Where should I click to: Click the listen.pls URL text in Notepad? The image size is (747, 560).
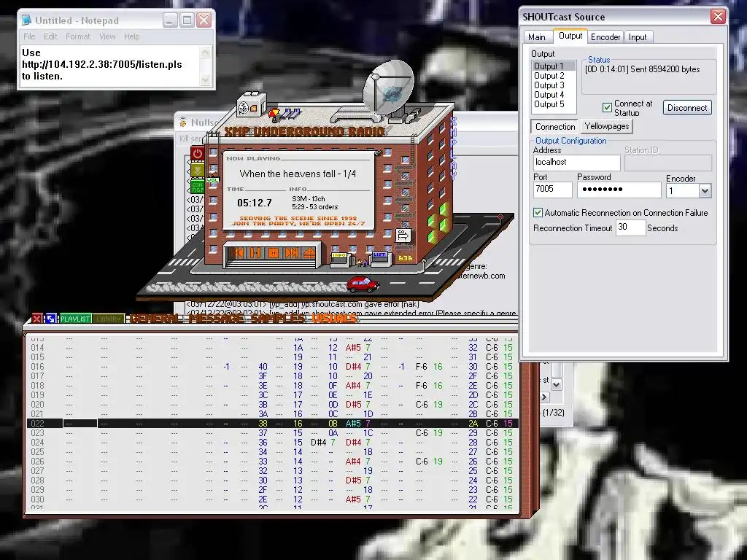click(102, 64)
